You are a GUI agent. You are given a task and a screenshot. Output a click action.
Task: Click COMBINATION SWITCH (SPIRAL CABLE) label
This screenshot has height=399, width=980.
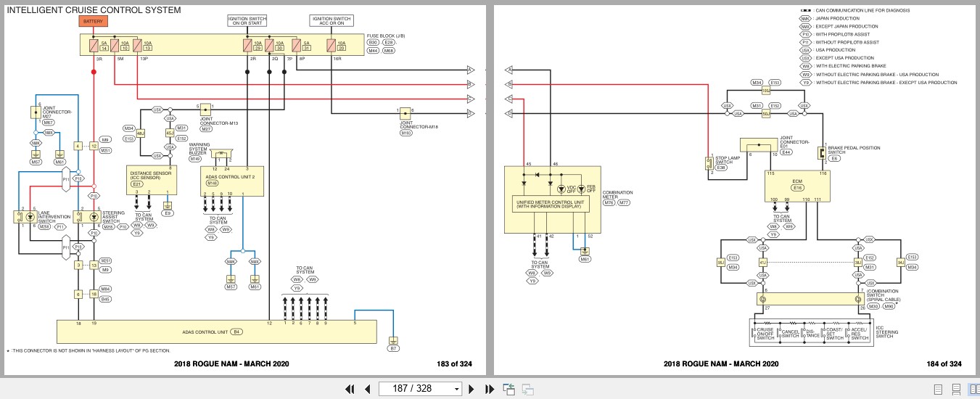coord(883,295)
